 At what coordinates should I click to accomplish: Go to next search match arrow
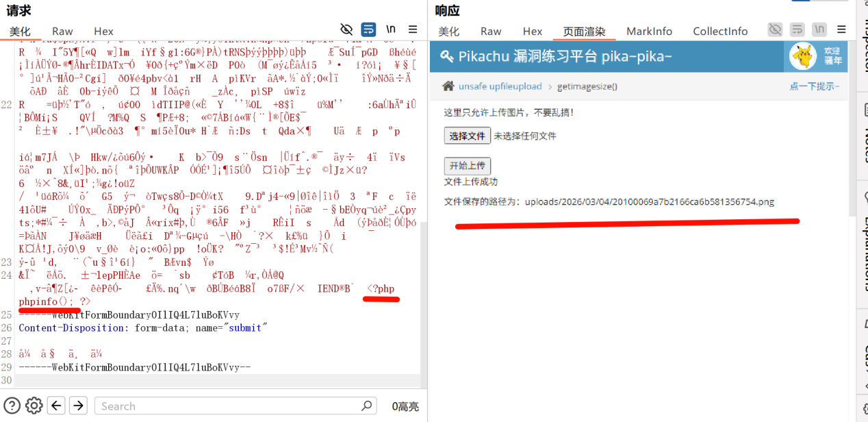pos(79,406)
